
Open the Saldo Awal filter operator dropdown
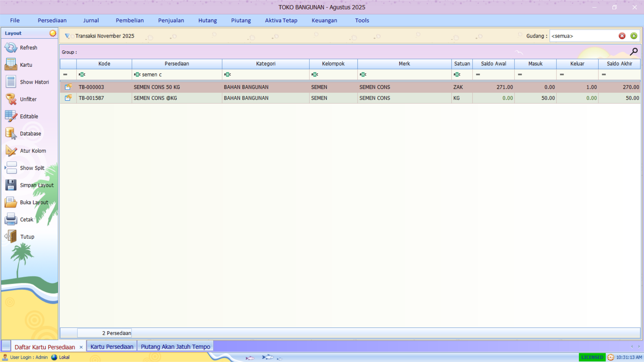click(478, 74)
